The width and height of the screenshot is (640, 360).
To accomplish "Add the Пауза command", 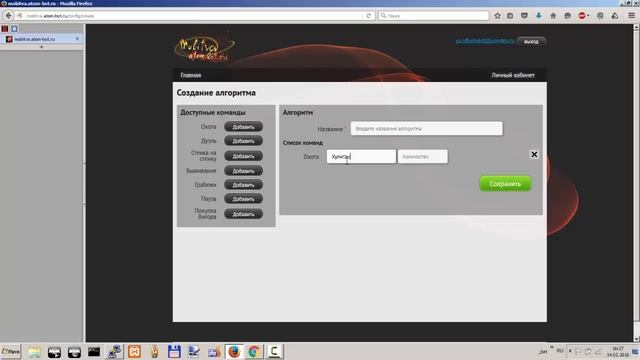I will point(243,199).
